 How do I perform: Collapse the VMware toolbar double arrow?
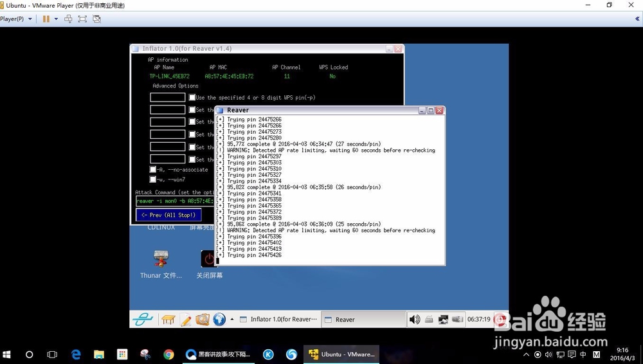coord(637,19)
